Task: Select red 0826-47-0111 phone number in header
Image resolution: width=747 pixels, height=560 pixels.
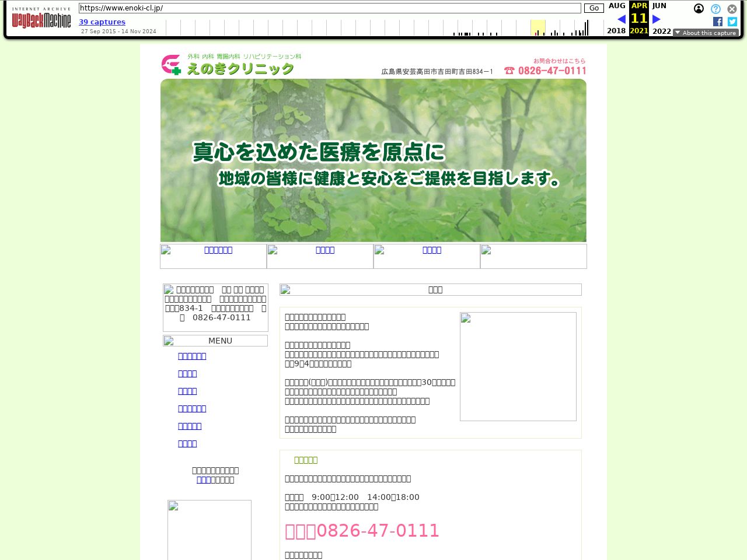Action: [x=552, y=71]
